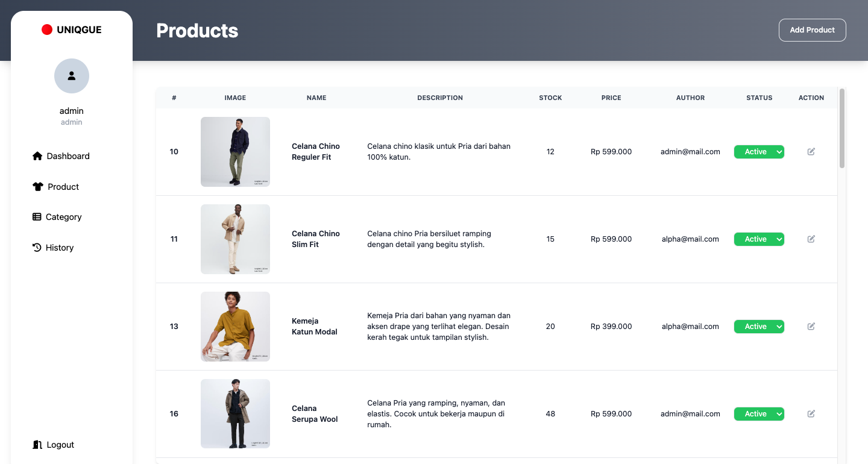This screenshot has width=868, height=464.
Task: Open status dropdown for Celana Serupa Wool
Action: (x=759, y=414)
